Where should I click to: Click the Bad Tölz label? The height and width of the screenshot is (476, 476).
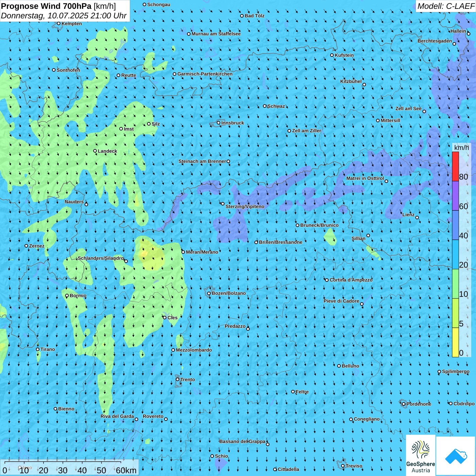tap(254, 16)
